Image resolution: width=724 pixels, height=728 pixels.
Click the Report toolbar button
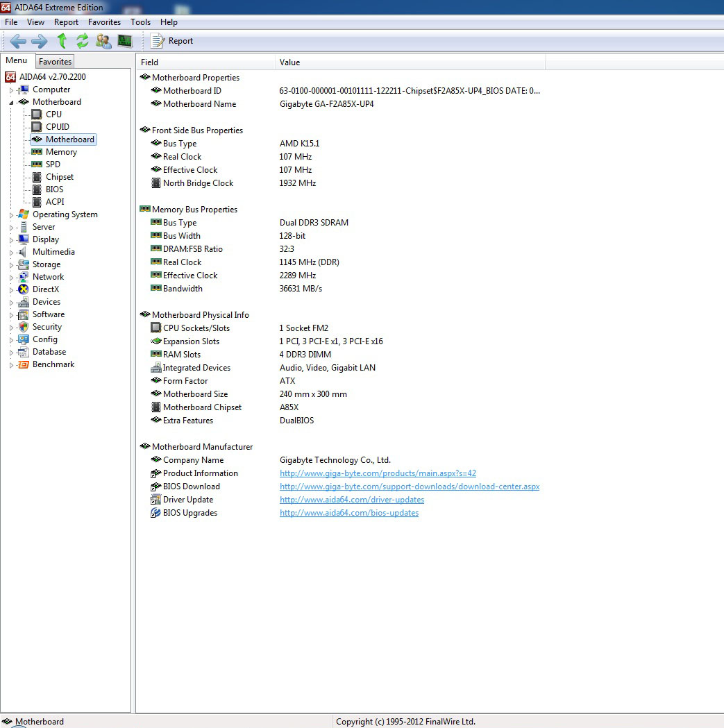click(x=171, y=41)
